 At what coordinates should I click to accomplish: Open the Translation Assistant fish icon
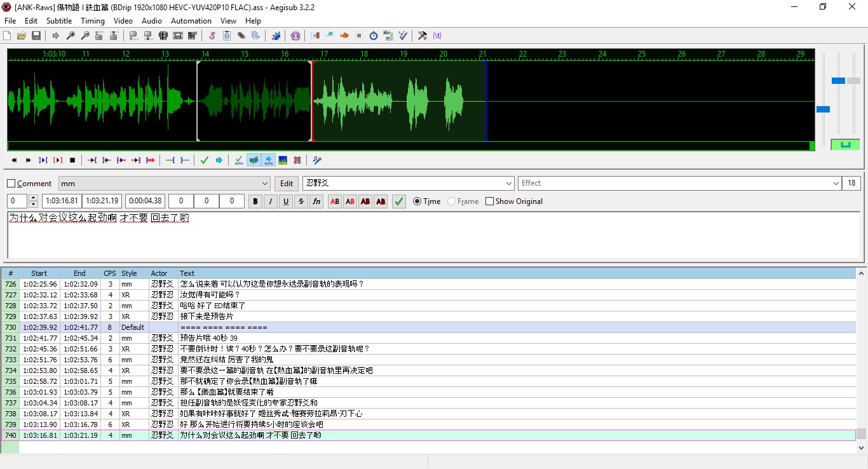click(344, 36)
